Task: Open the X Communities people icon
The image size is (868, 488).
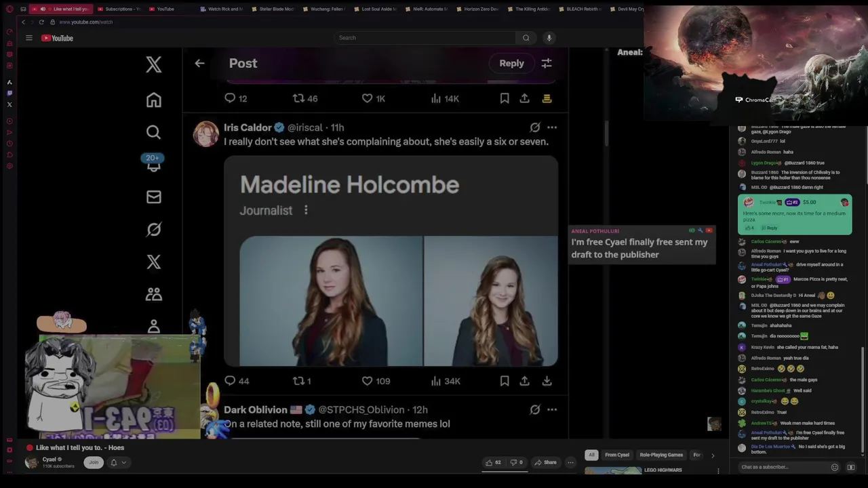Action: (154, 294)
